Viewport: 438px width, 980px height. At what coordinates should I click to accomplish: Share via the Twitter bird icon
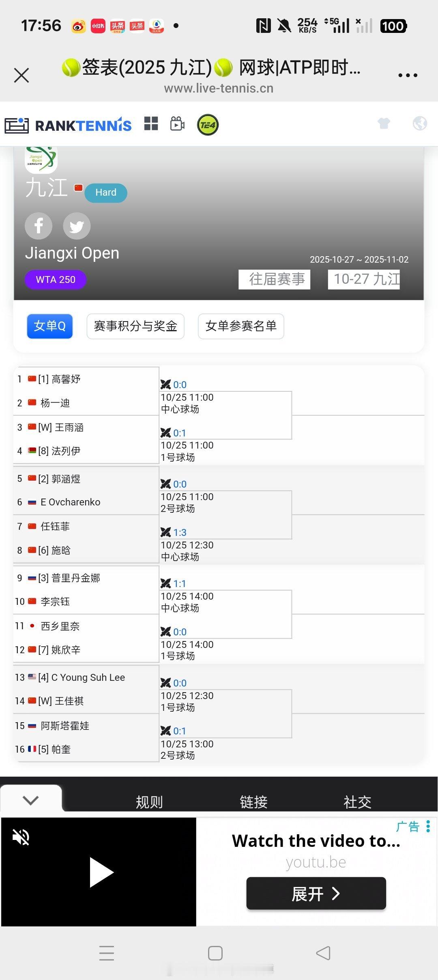pos(77,226)
